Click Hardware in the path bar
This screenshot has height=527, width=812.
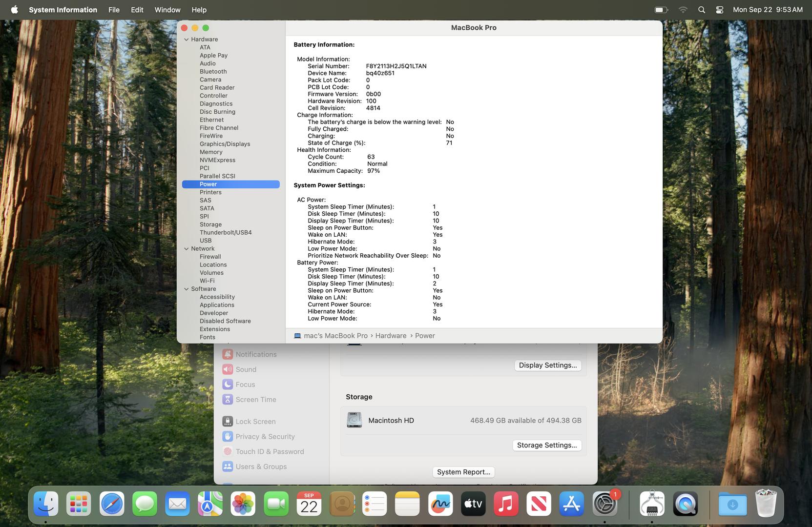click(x=391, y=336)
